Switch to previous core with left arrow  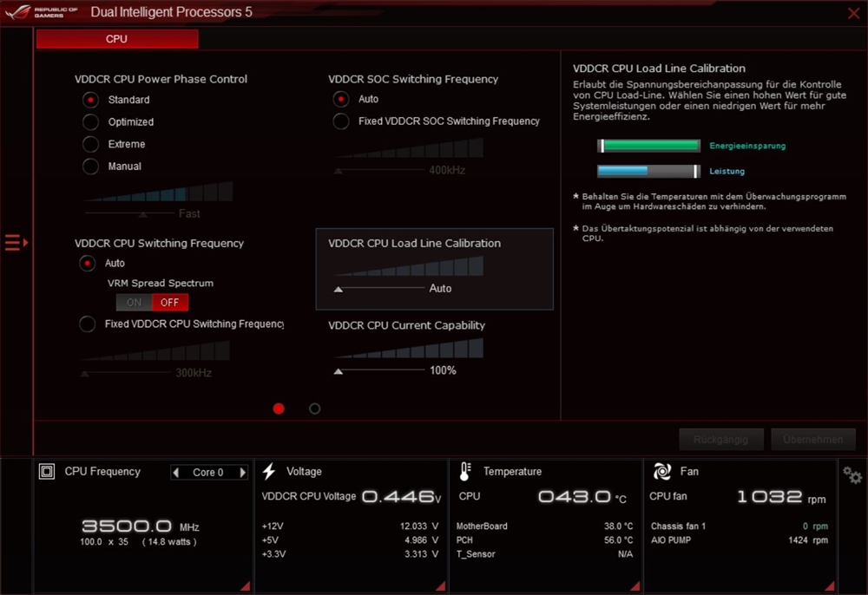[176, 472]
